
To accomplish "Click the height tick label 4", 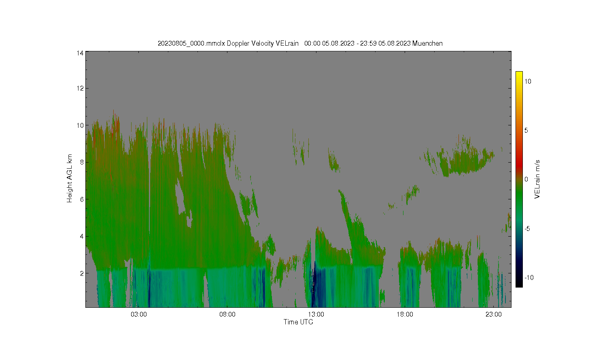I will [82, 236].
